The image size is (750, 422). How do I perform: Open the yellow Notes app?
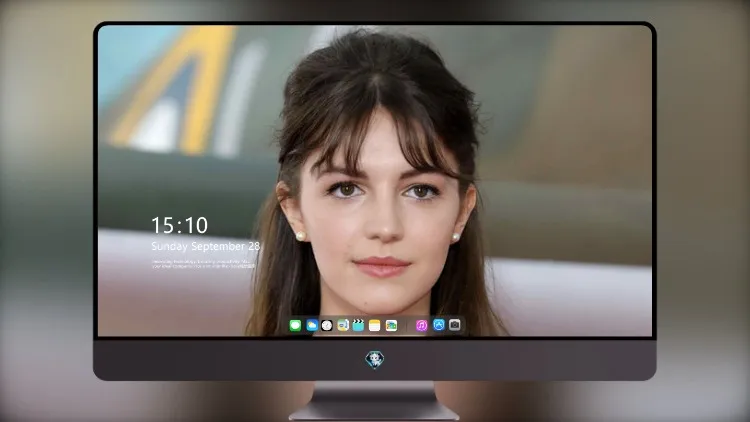point(375,325)
